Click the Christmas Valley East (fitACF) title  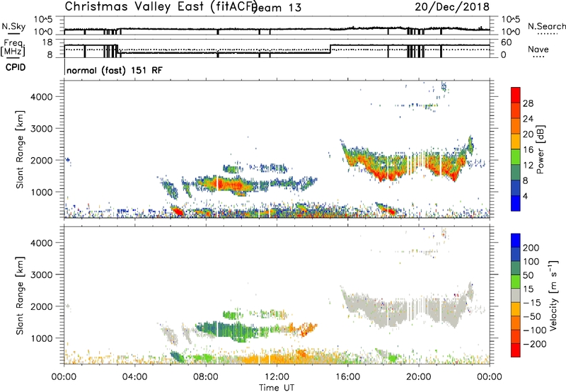point(161,6)
